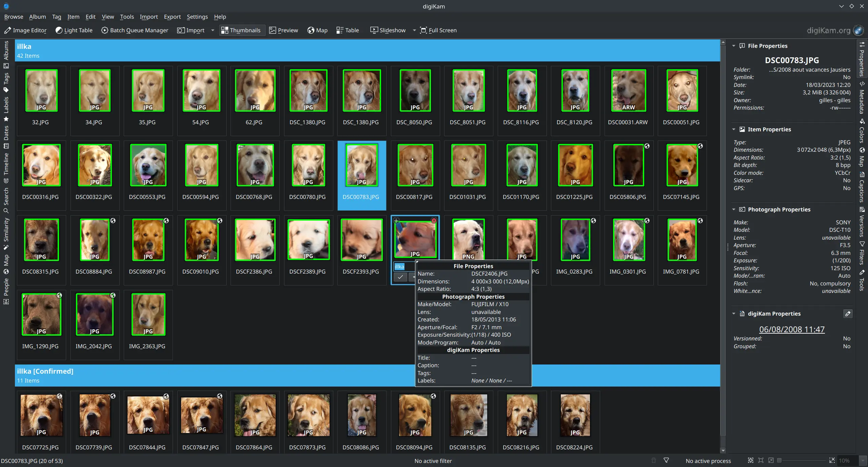Open the Tools menu
The image size is (868, 467).
[127, 17]
